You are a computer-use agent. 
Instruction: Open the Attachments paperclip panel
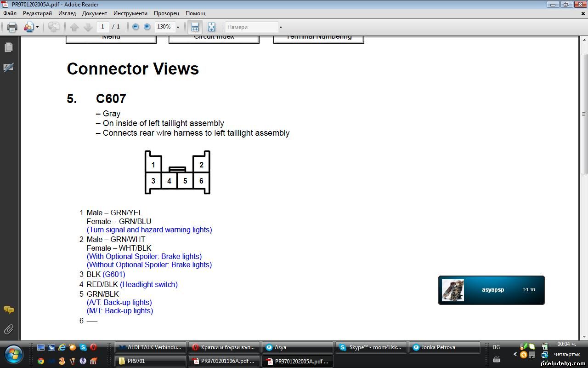(9, 329)
